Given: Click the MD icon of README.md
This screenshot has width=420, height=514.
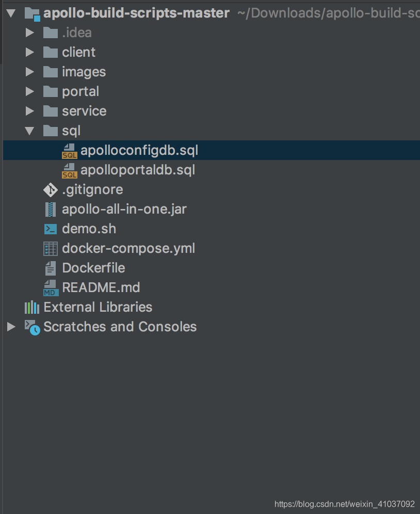Looking at the screenshot, I should pyautogui.click(x=51, y=288).
